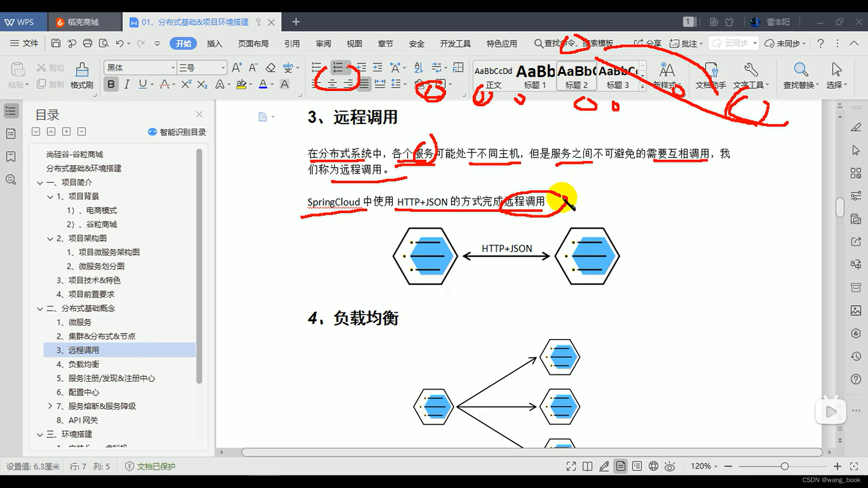Open the ink annotation pen in right sidebar
The height and width of the screenshot is (488, 868).
click(856, 127)
